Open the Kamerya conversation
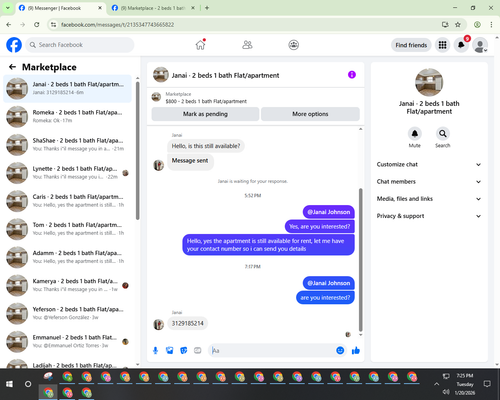This screenshot has height=400, width=500. [x=68, y=285]
